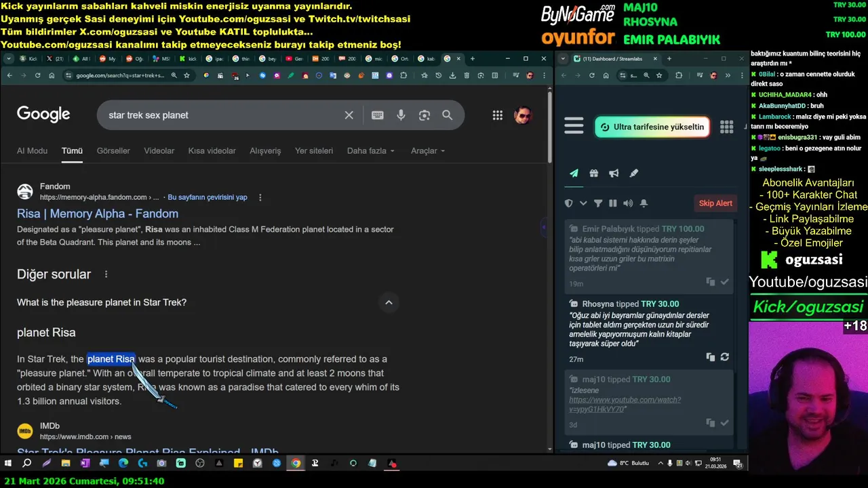Toggle the bell notifications in Streamlabs
This screenshot has width=868, height=488.
[644, 203]
